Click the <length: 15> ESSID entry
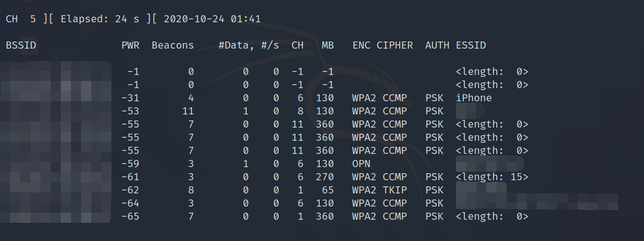The height and width of the screenshot is (241, 644). (491, 177)
